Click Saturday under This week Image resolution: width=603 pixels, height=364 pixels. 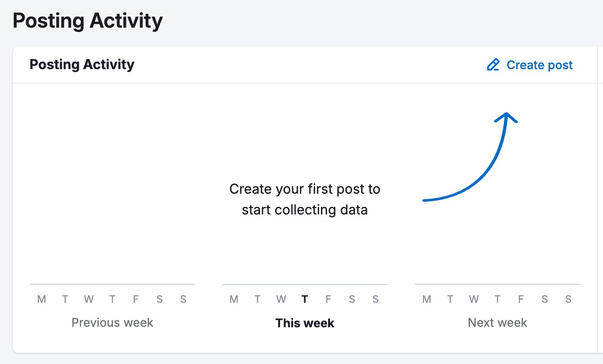352,299
